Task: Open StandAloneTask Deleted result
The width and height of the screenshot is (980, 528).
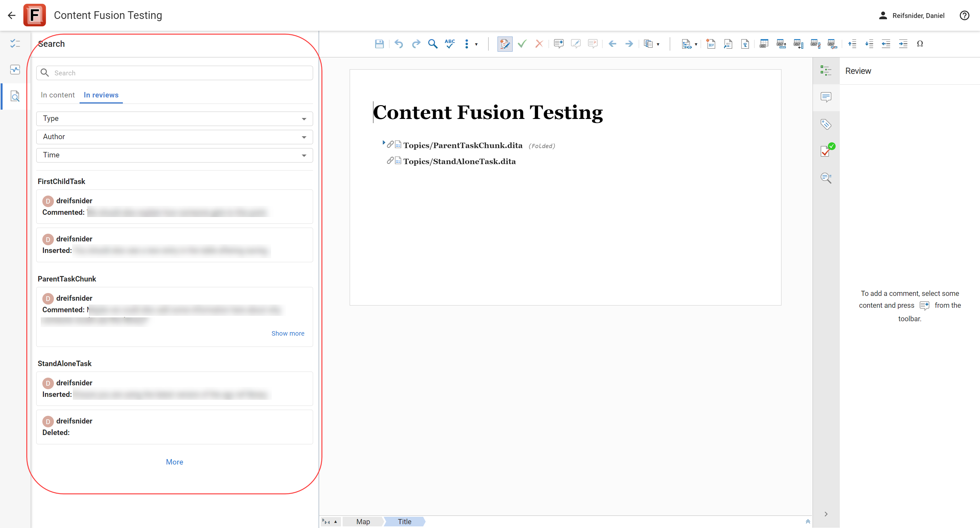Action: click(175, 426)
